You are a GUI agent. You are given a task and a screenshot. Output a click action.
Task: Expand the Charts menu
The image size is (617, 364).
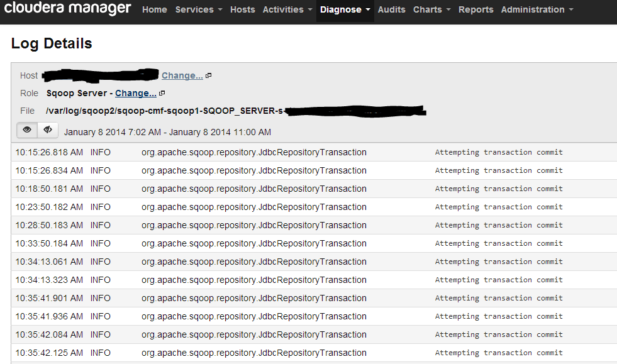coord(431,9)
